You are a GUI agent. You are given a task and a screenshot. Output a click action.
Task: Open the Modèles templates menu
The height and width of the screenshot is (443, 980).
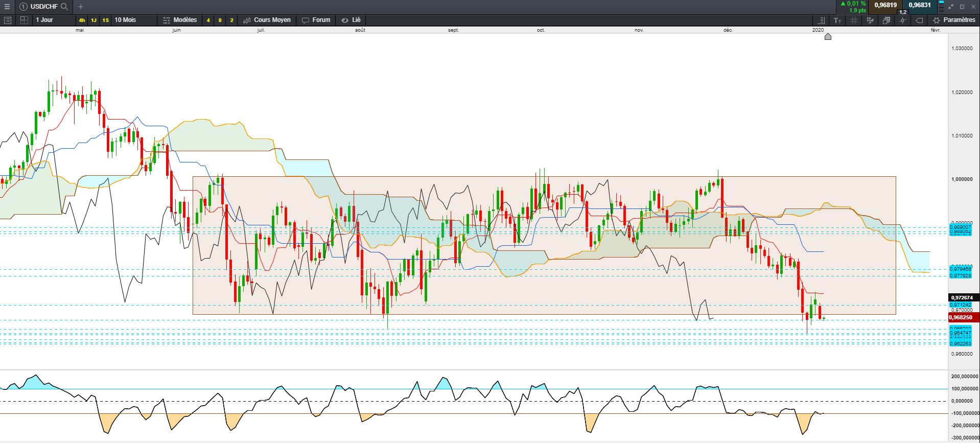[x=180, y=20]
